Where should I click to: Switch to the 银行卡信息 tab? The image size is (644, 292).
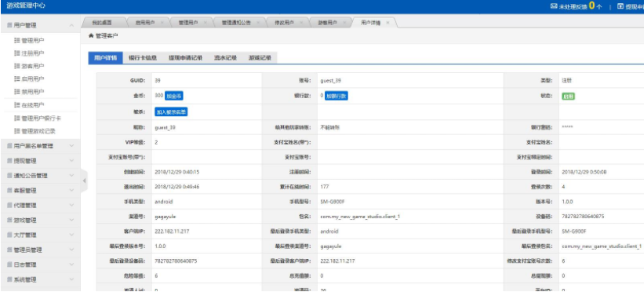pos(143,58)
